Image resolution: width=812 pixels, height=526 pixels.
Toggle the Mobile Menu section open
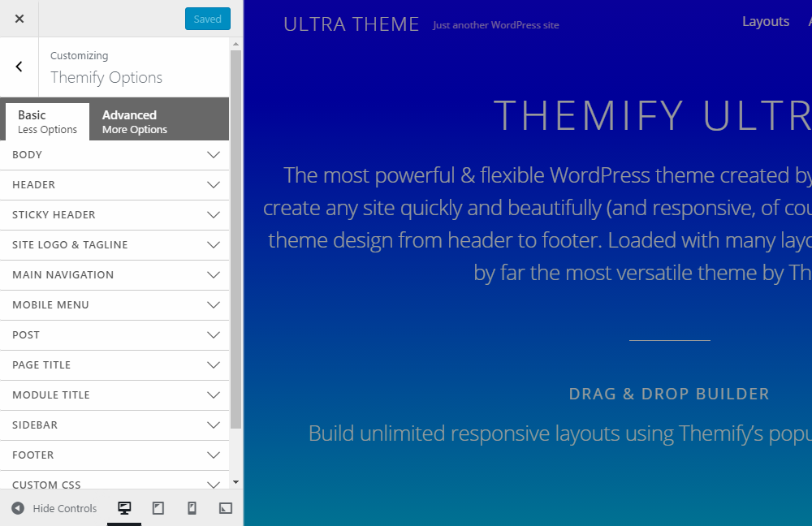(x=114, y=305)
